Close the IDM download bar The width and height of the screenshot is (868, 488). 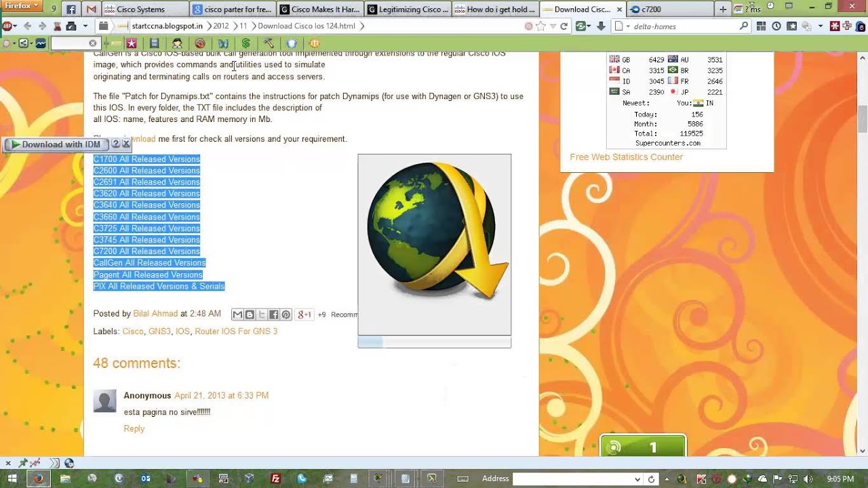coord(126,144)
